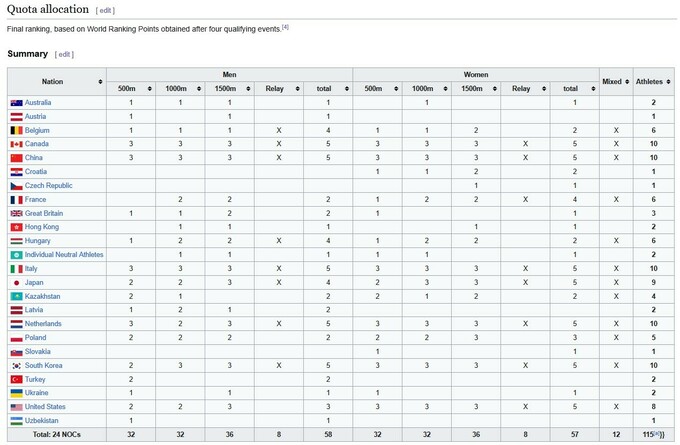Sort by Men's 500m column
Viewport: 680px width, 445px height.
[x=149, y=89]
